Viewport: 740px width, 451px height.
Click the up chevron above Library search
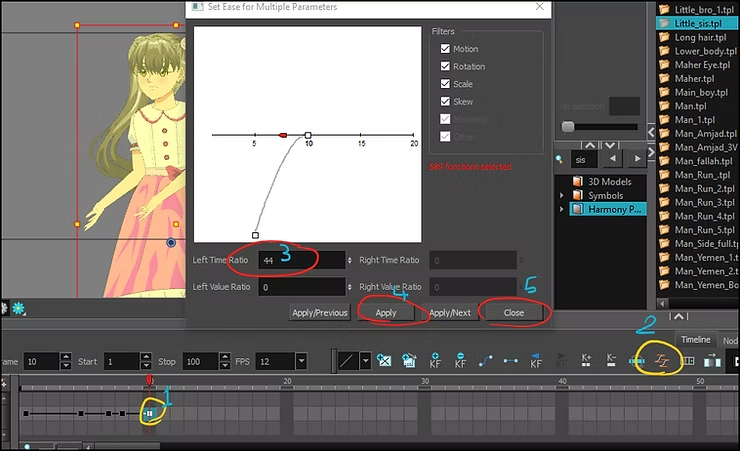590,145
